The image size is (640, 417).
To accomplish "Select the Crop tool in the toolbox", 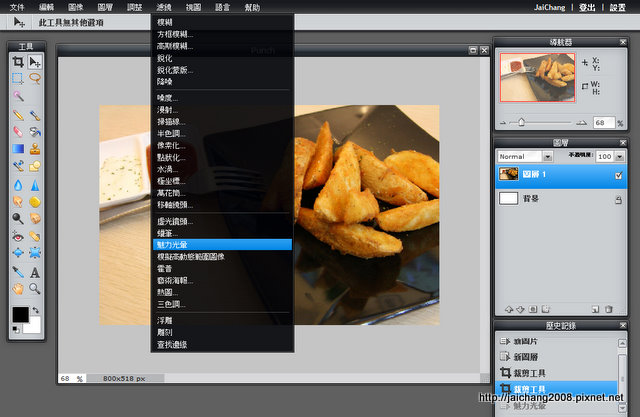I will pos(18,62).
